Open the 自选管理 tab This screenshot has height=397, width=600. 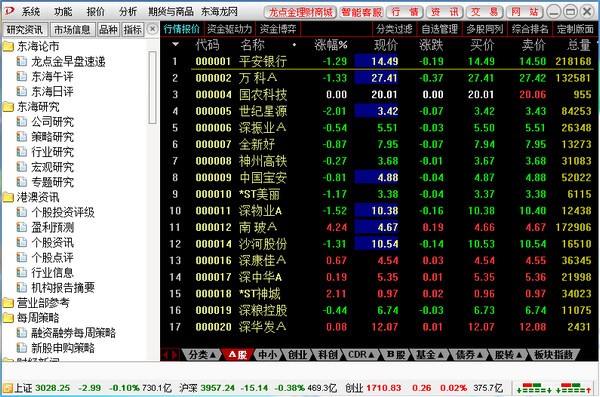(x=440, y=29)
